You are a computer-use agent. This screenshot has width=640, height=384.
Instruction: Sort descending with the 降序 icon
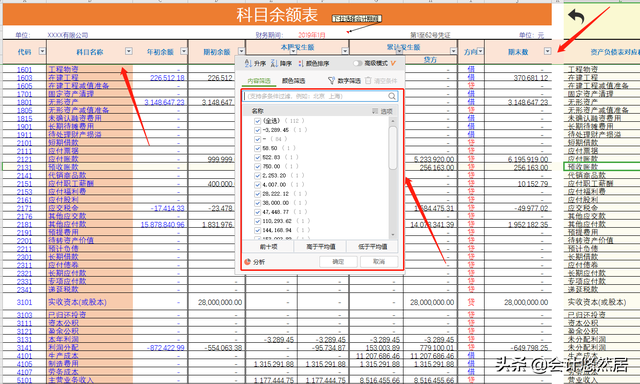pos(274,63)
